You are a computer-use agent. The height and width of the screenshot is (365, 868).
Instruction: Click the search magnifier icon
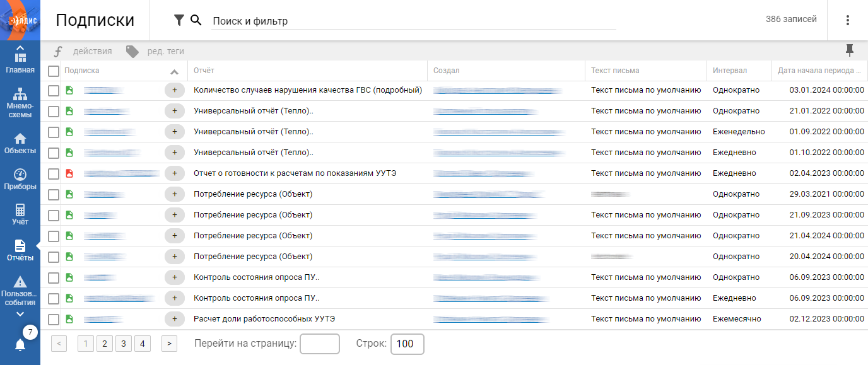pyautogui.click(x=196, y=21)
